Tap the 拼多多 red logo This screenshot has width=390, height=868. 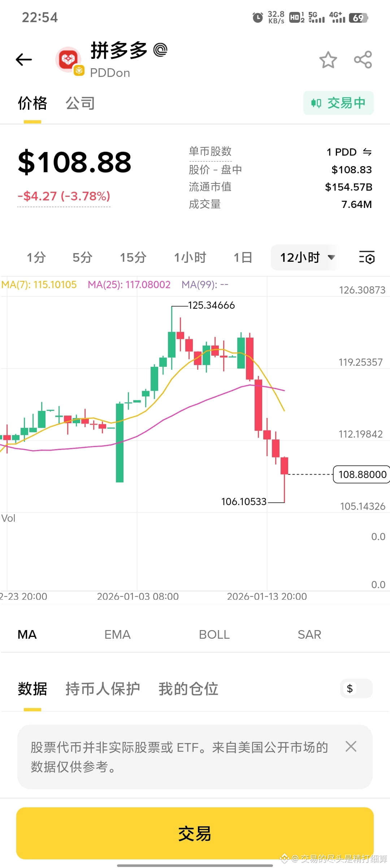[68, 59]
